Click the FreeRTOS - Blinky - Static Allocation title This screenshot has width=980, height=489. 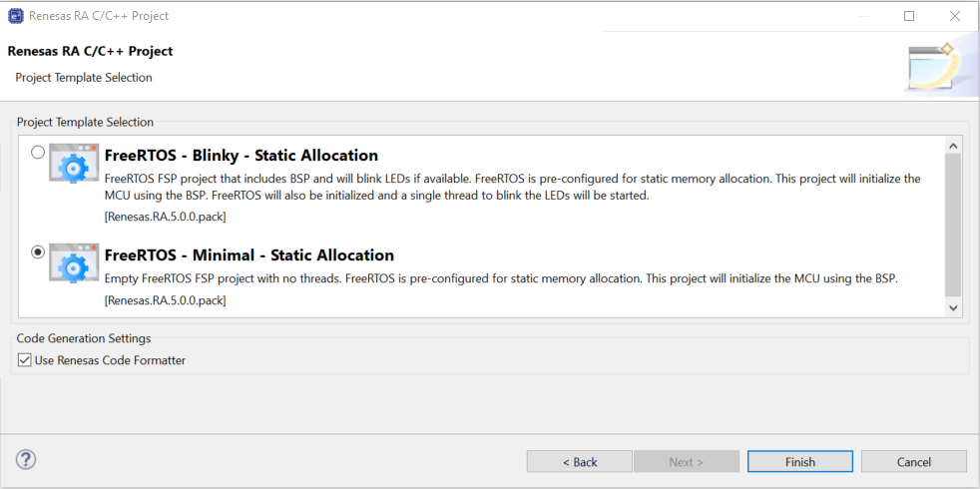tap(242, 155)
